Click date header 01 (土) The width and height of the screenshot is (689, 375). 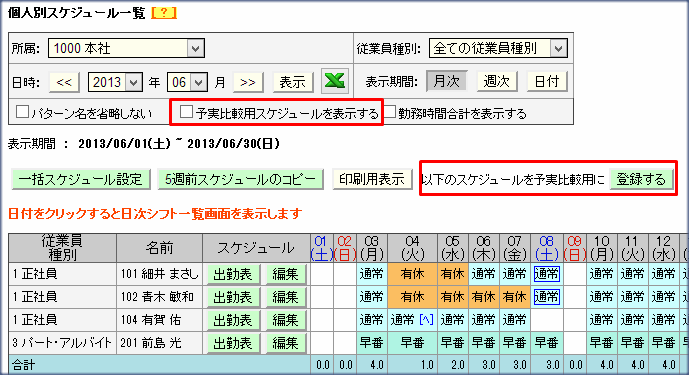click(x=321, y=248)
